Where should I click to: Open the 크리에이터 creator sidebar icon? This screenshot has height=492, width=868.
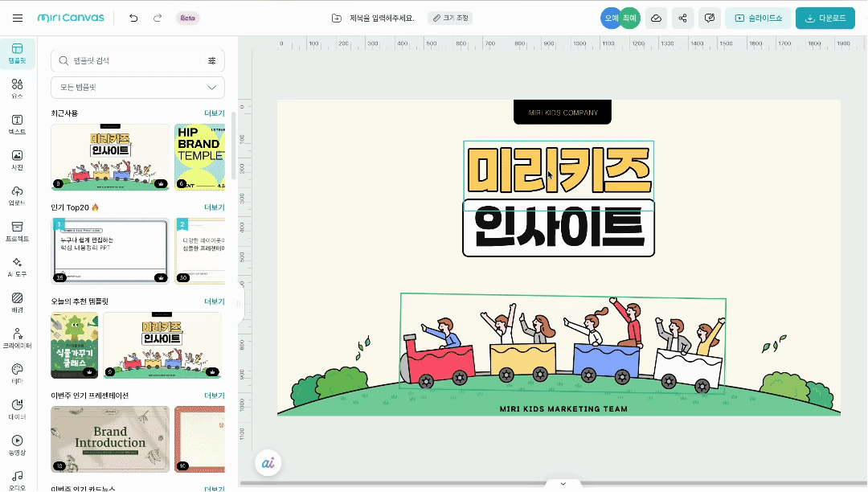[18, 338]
